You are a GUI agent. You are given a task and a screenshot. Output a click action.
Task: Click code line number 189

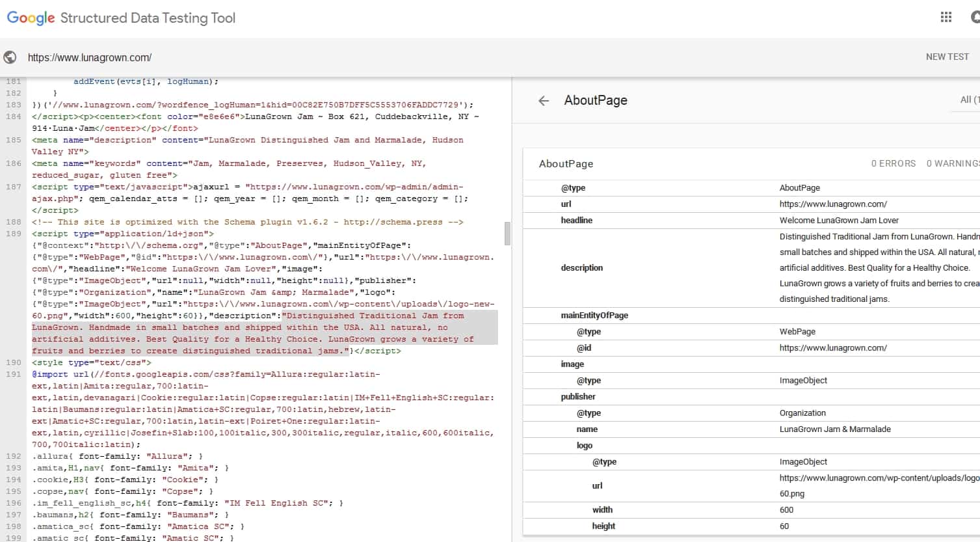click(x=14, y=234)
